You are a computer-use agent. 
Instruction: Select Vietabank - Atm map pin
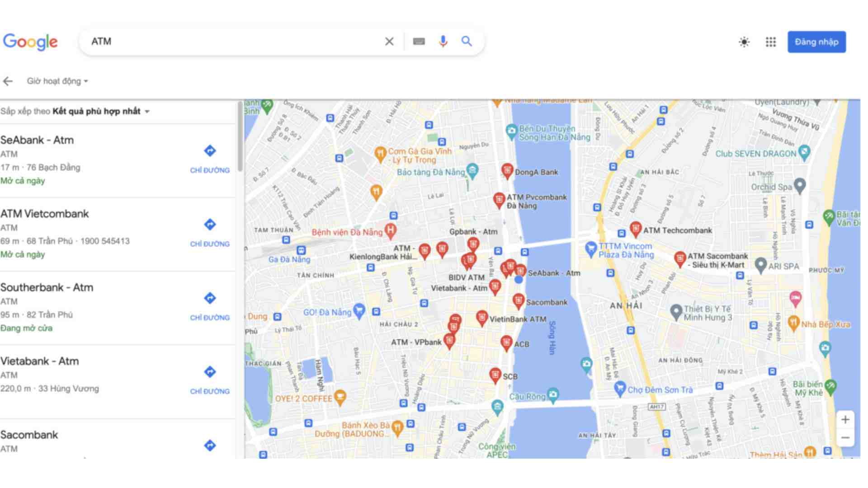tap(495, 286)
